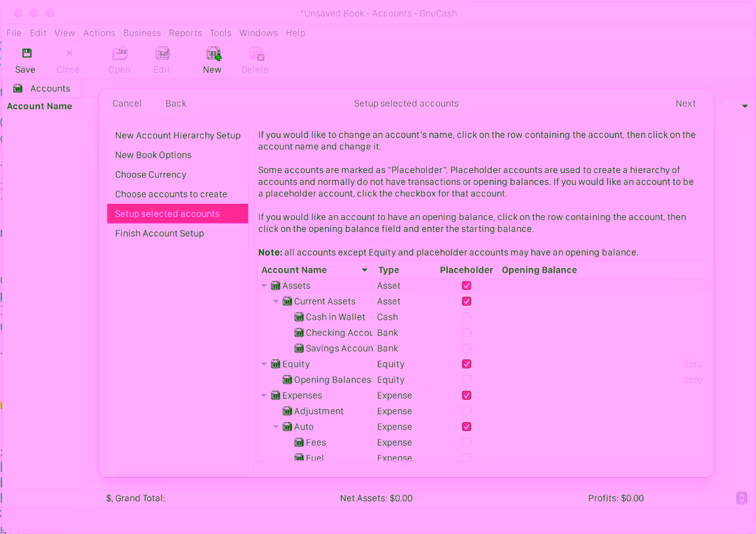Viewport: 756px width, 534px height.
Task: Click the Accounts tab icon
Action: (x=18, y=88)
